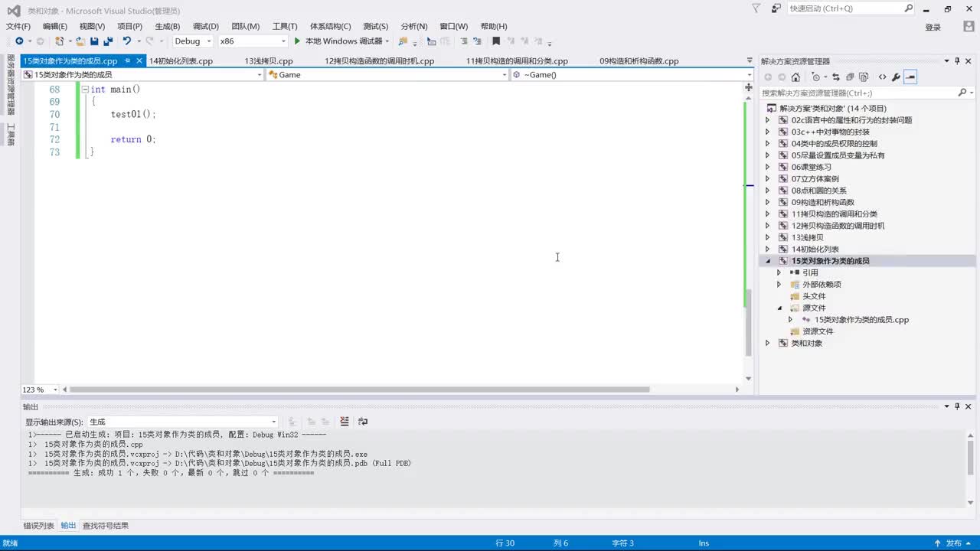Open Properties wrench icon in Solution Explorer
Viewport: 980px width, 551px height.
896,77
